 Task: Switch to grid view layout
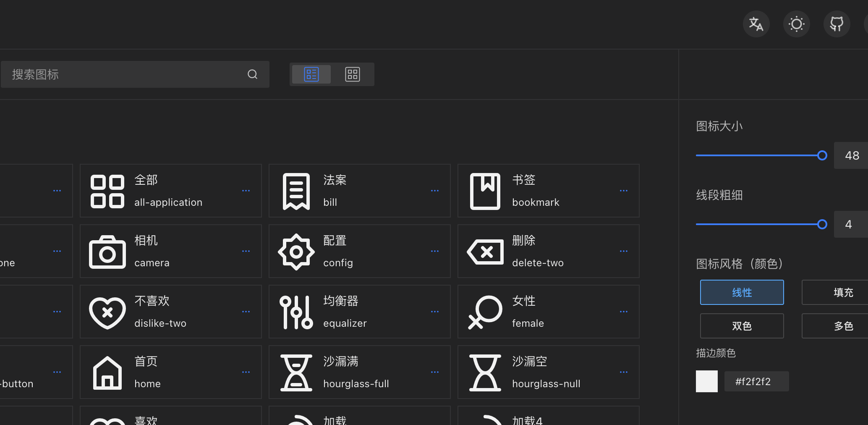[x=353, y=74]
